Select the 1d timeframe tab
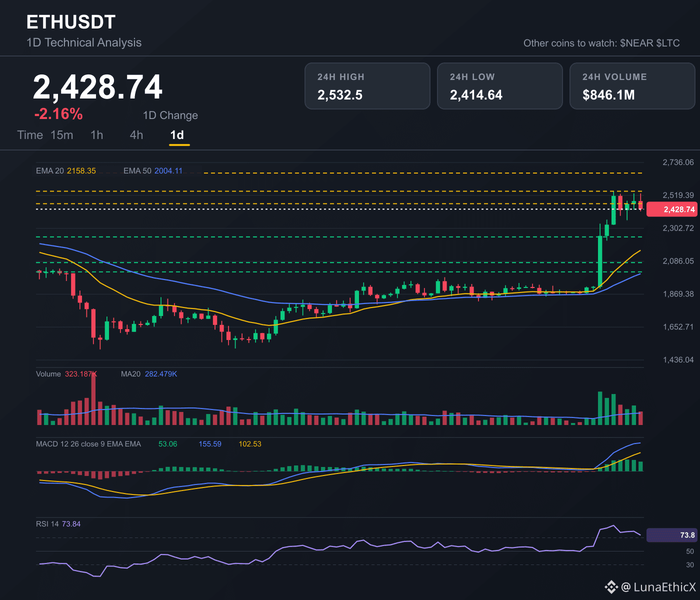This screenshot has width=700, height=600. pyautogui.click(x=177, y=135)
